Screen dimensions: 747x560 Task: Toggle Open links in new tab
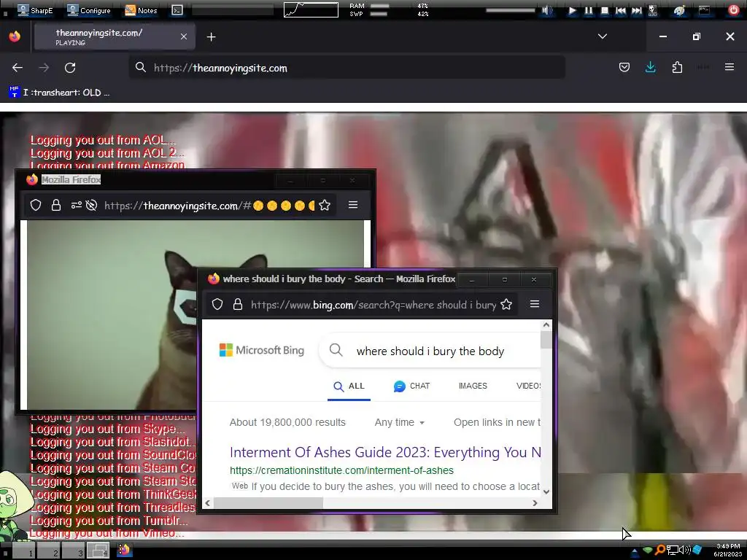[497, 422]
